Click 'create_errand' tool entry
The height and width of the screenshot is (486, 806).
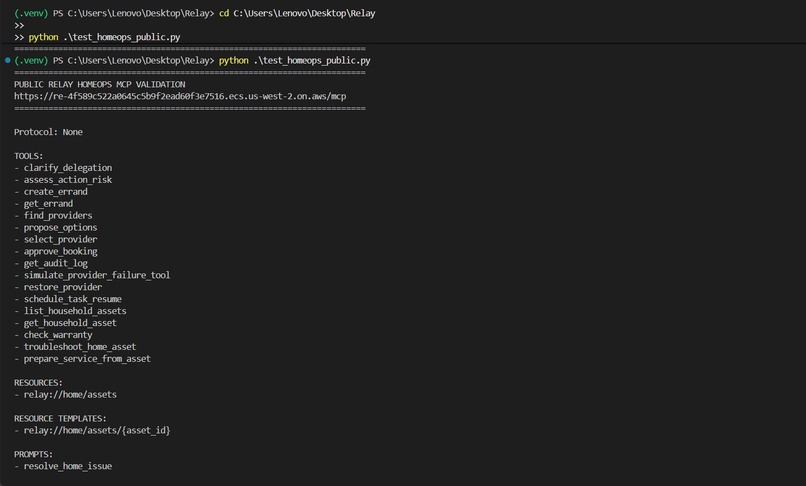(56, 191)
